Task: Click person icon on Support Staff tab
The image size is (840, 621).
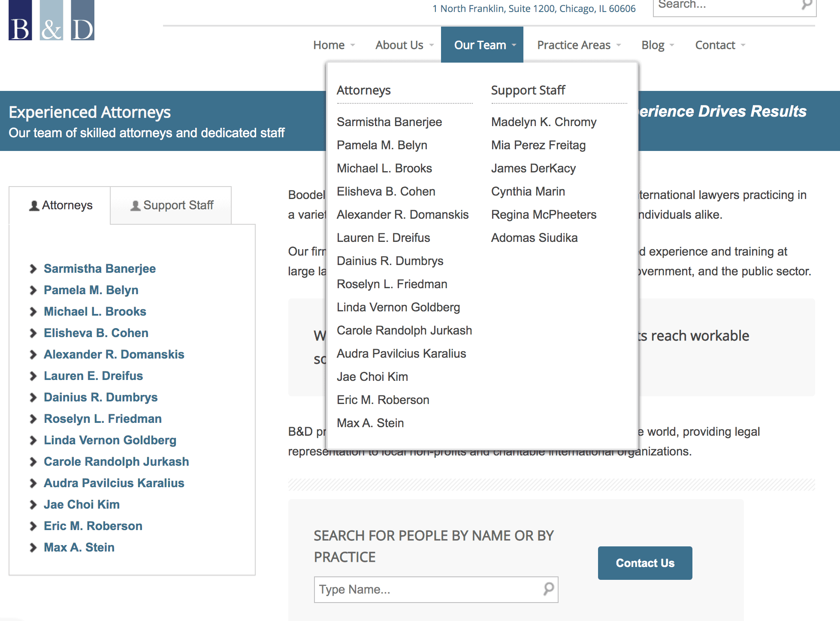Action: pyautogui.click(x=136, y=206)
